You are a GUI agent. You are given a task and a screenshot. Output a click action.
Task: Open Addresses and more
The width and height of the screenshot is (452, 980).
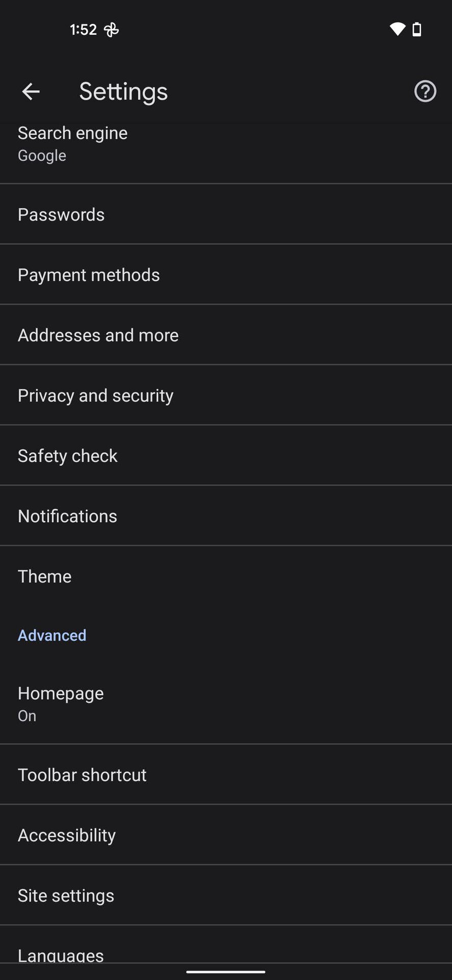point(225,335)
